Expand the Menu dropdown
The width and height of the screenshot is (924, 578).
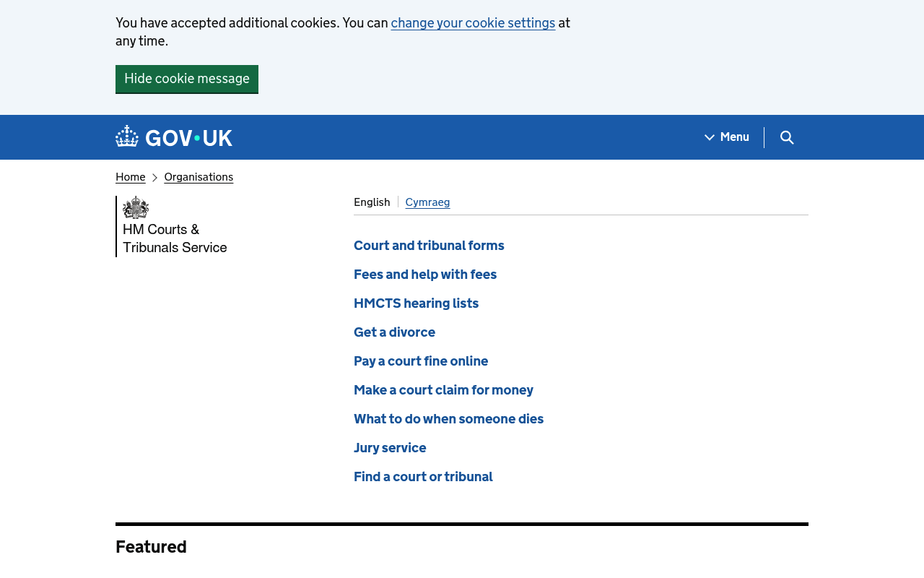click(727, 137)
